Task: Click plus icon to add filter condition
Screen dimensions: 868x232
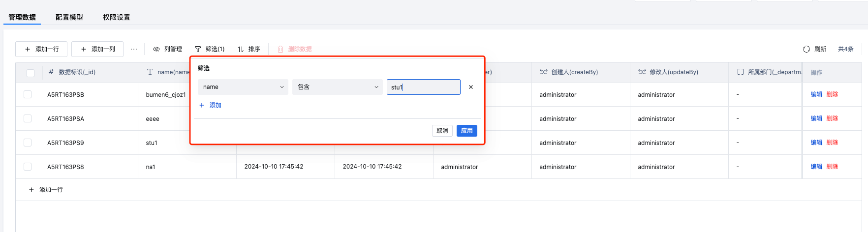Action: pos(202,105)
